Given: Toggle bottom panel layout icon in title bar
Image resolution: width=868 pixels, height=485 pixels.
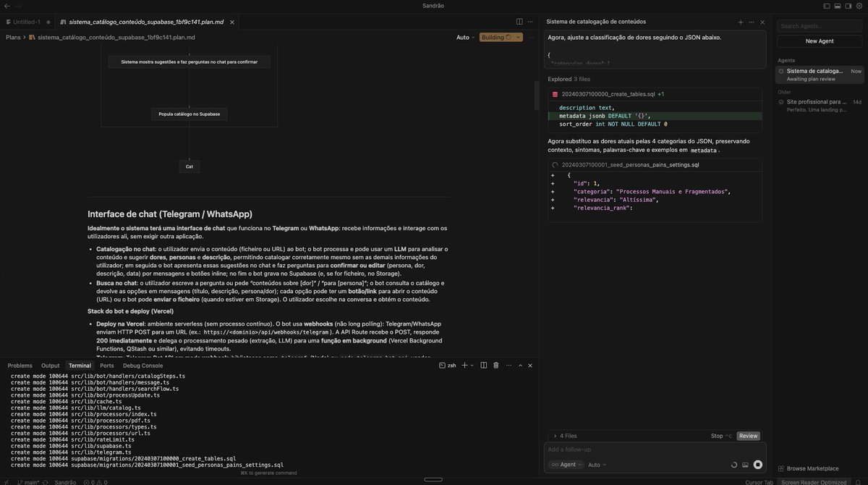Looking at the screenshot, I should [x=838, y=6].
